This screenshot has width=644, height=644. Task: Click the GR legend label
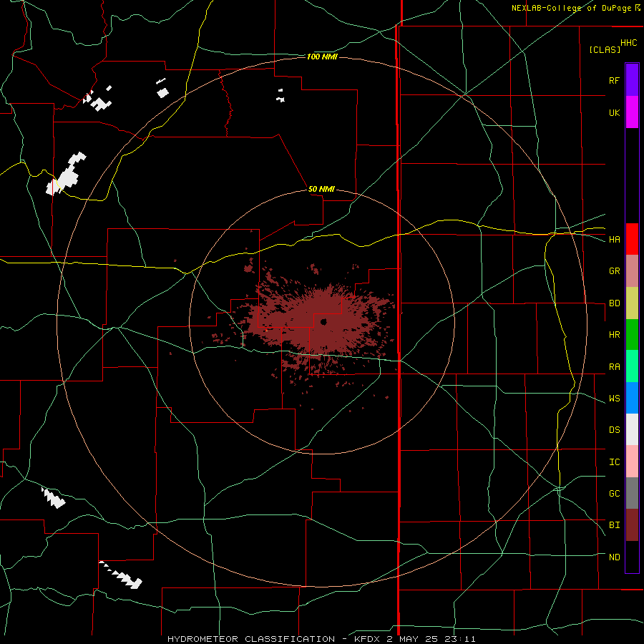tap(614, 271)
